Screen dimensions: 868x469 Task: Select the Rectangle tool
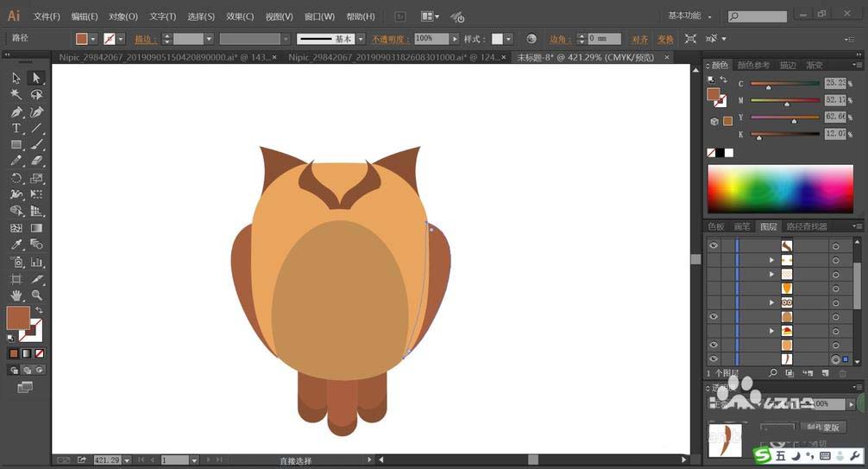pyautogui.click(x=16, y=145)
